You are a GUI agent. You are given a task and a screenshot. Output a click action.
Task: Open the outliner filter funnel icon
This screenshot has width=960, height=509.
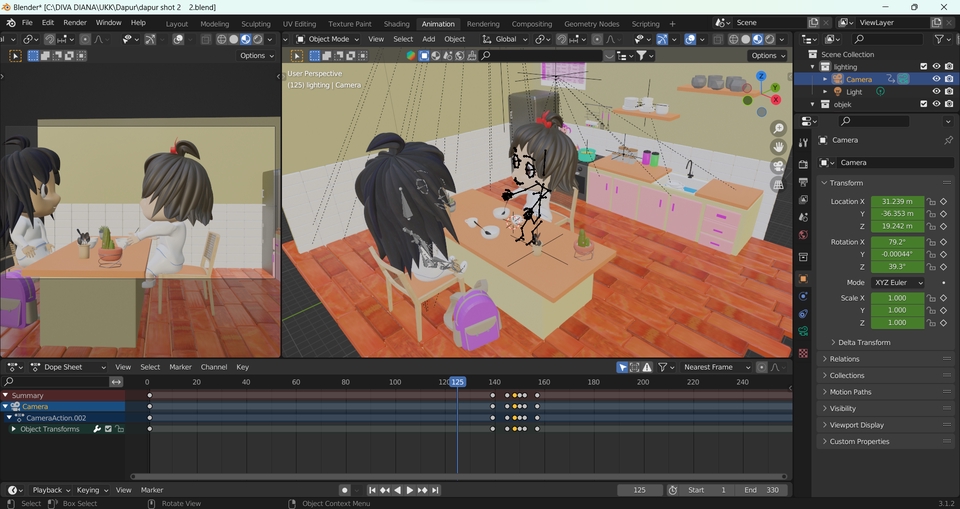tap(939, 39)
